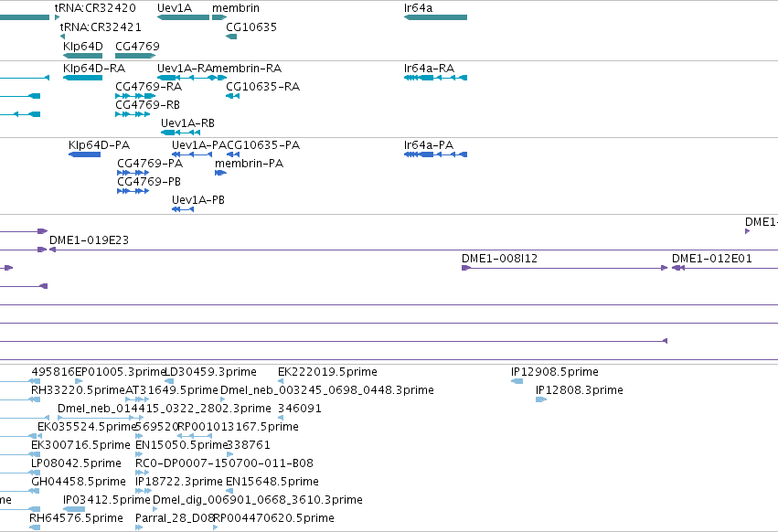This screenshot has width=778, height=532.
Task: Select the Klp64D gene glyph
Action: click(83, 56)
